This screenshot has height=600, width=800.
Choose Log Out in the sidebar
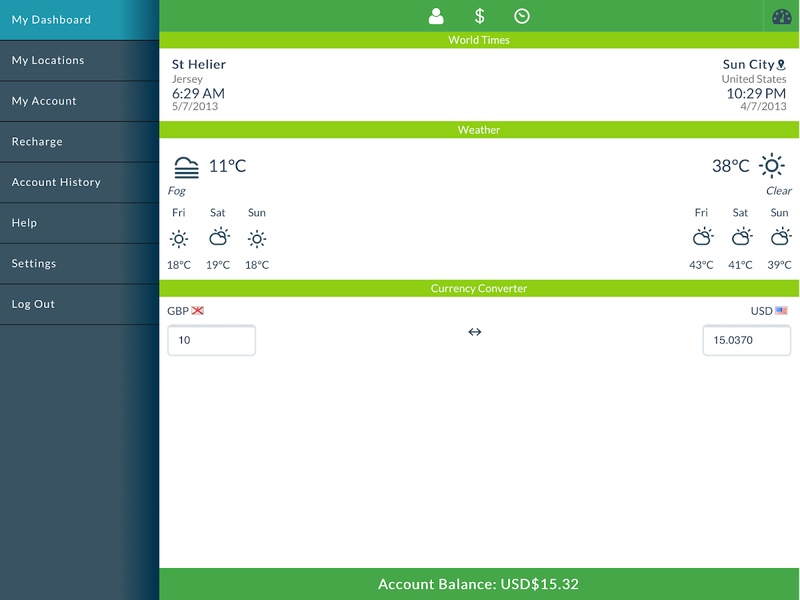80,305
